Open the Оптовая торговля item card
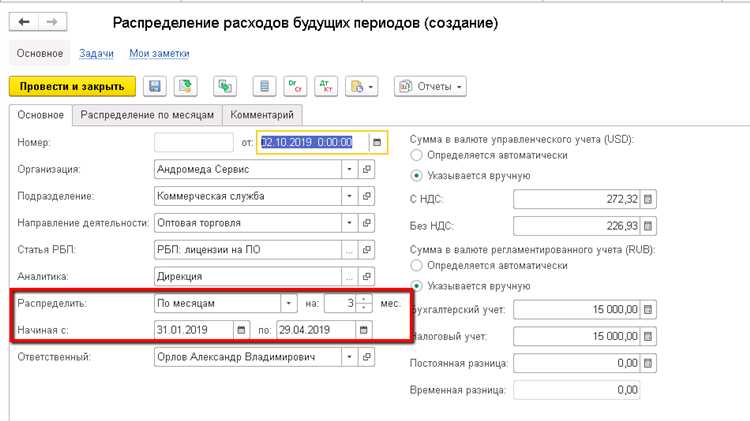 [367, 223]
